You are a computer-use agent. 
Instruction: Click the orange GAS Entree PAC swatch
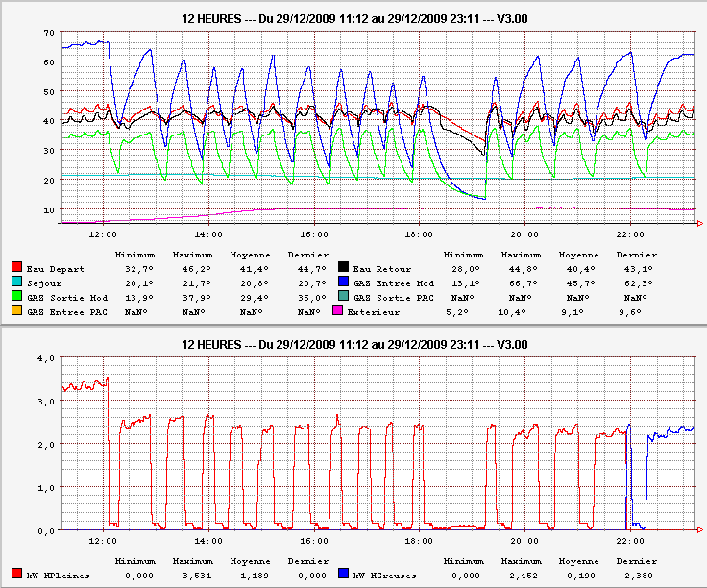coord(16,311)
